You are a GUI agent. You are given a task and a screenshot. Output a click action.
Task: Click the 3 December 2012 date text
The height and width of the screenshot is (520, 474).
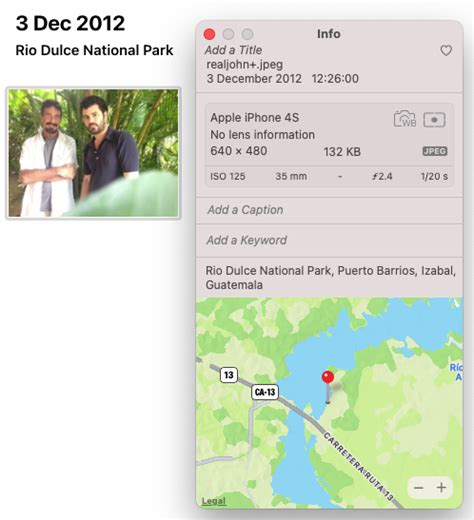[254, 79]
